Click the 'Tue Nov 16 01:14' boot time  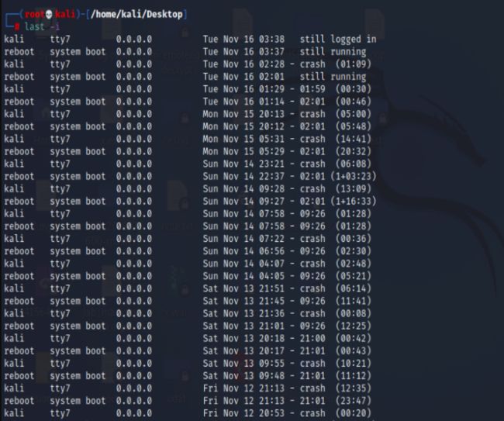tap(243, 102)
